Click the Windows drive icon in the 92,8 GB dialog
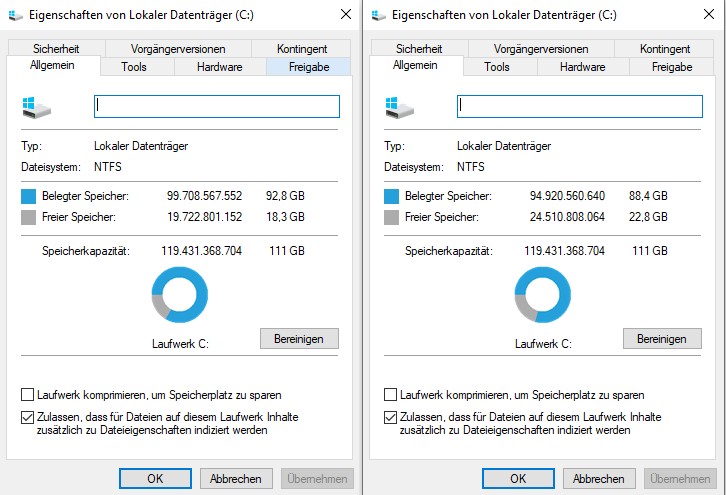The height and width of the screenshot is (495, 726). (x=33, y=105)
